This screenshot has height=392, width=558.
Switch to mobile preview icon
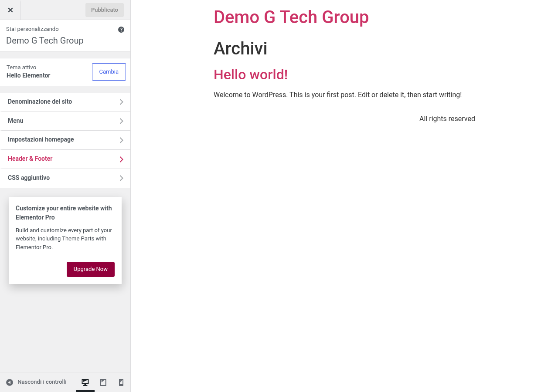tap(121, 382)
